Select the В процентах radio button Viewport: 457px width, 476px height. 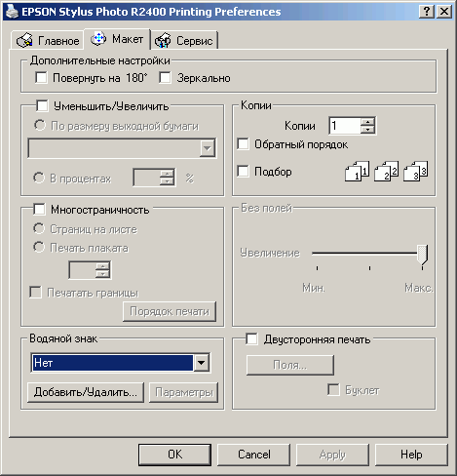pyautogui.click(x=39, y=178)
